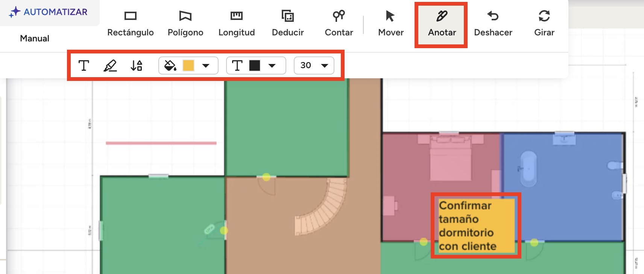Screen dimensions: 644x274
Task: Open the text color dropdown arrow
Action: point(272,65)
